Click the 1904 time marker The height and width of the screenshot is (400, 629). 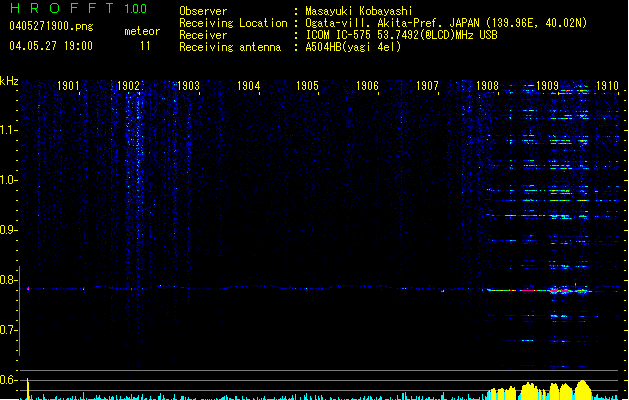pos(248,86)
